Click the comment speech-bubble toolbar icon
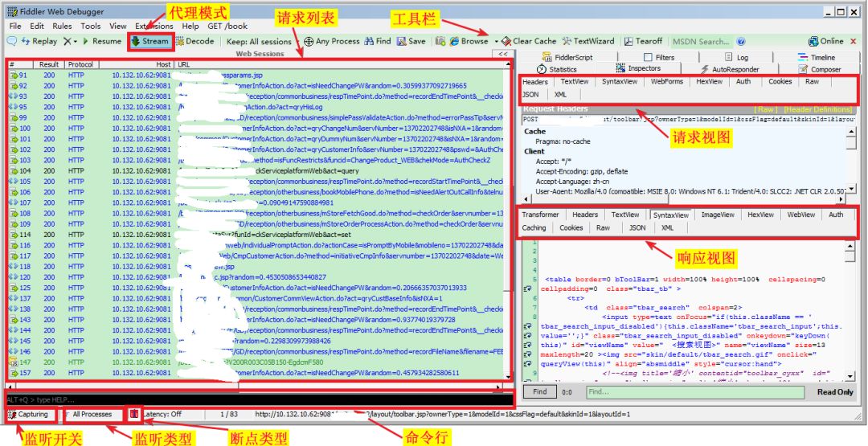Viewport: 868px width, 446px height. pyautogui.click(x=11, y=42)
